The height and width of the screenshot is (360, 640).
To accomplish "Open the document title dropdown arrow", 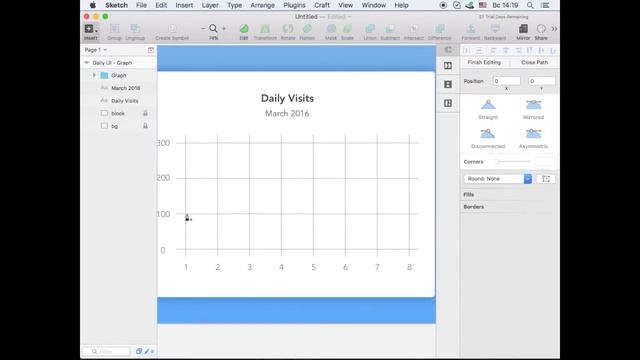I will click(349, 17).
